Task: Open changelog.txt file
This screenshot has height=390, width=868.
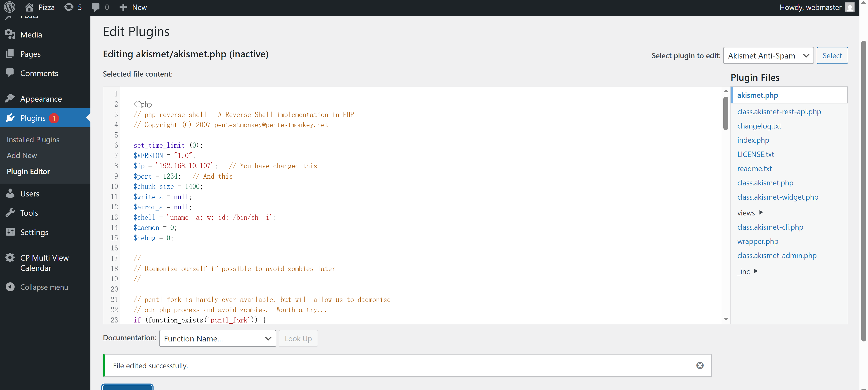Action: pyautogui.click(x=759, y=126)
